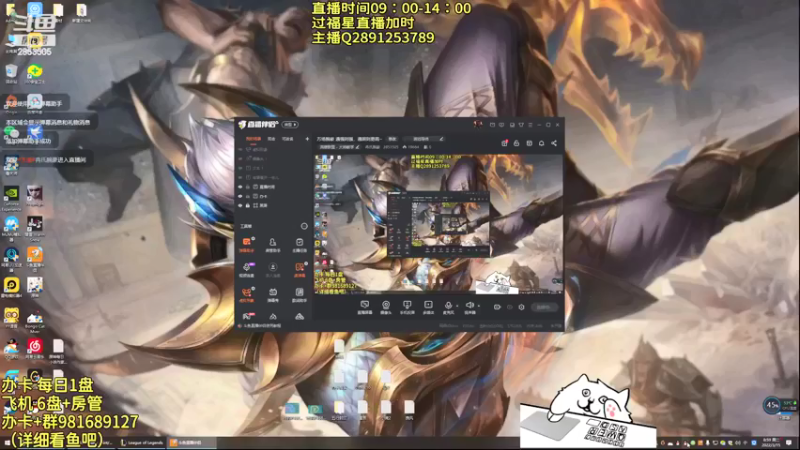Open the calendar checklist tool in toolbox
Viewport: 800px width, 450px height.
pos(299,244)
